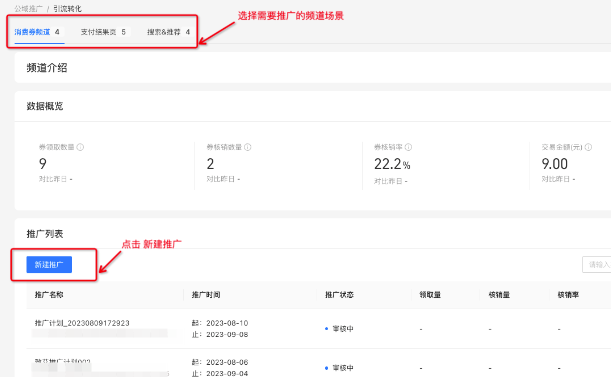Click 推广状态 column header
The image size is (611, 377).
point(339,295)
